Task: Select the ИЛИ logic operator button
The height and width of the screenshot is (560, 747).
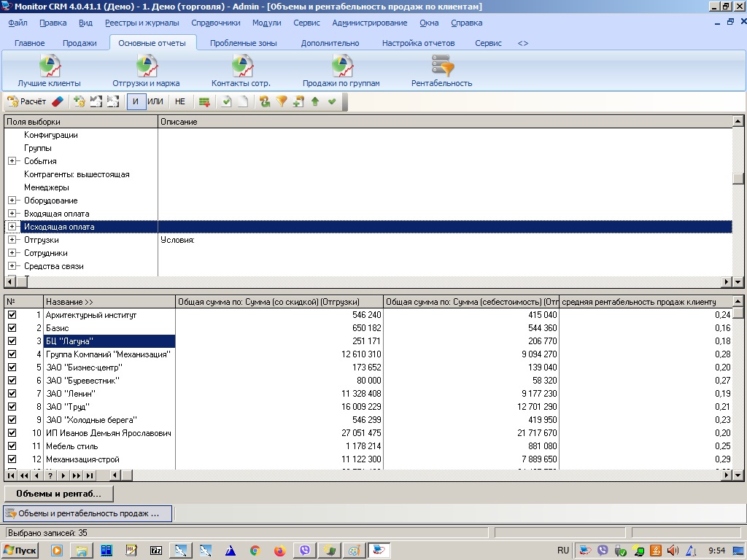Action: click(155, 101)
